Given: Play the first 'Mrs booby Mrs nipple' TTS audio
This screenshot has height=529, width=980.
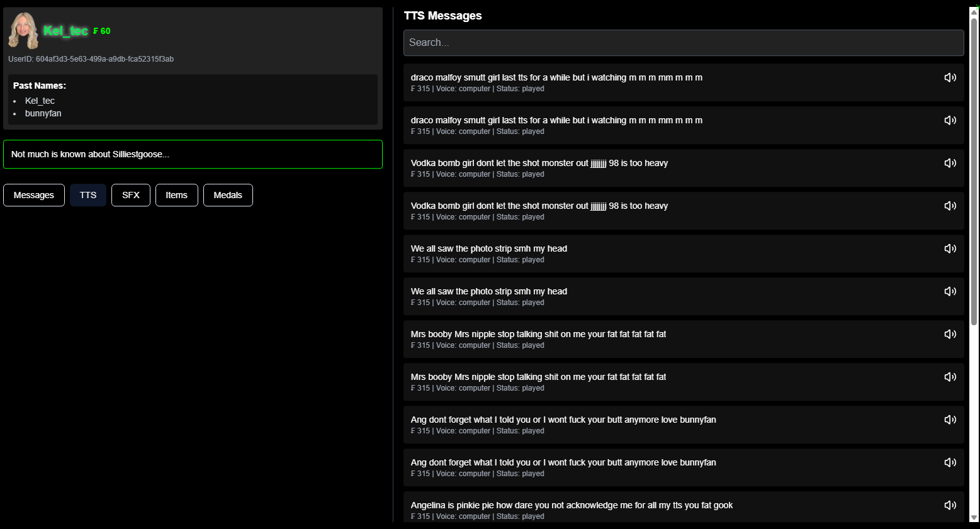Looking at the screenshot, I should 950,334.
